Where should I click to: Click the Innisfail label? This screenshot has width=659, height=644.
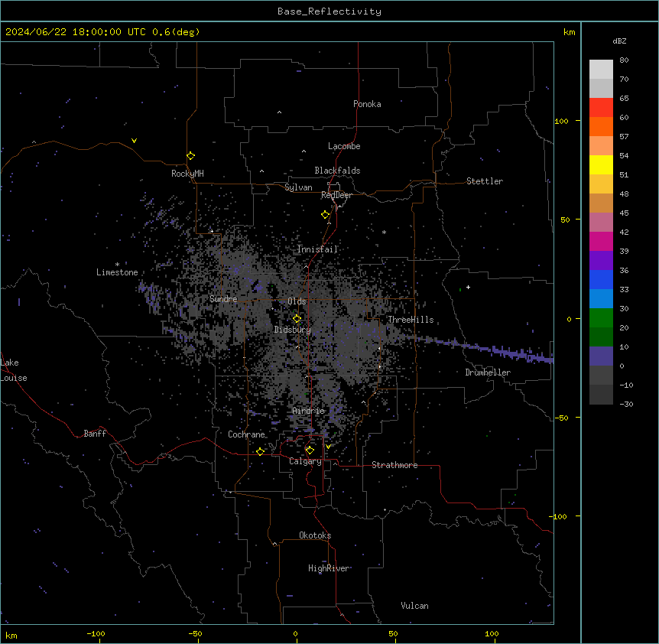pos(317,249)
